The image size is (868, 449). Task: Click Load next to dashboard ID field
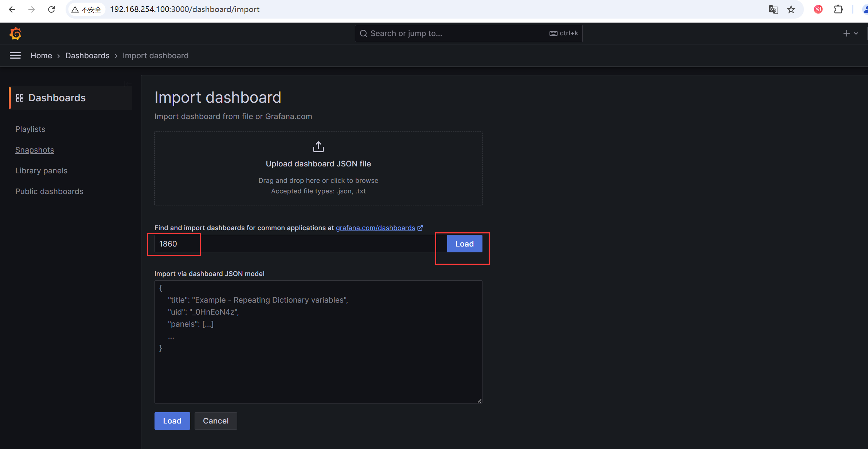point(464,244)
